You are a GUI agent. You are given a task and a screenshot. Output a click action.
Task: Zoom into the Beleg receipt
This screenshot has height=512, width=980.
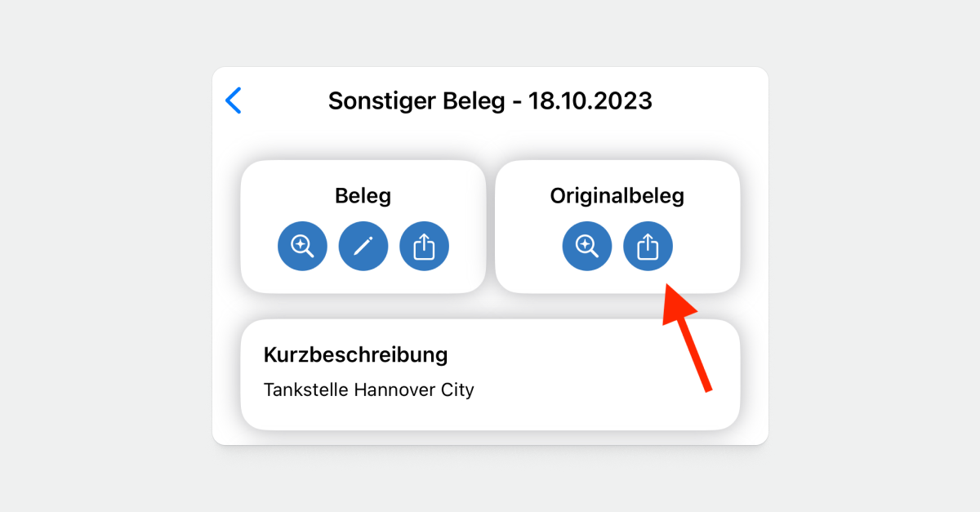pyautogui.click(x=302, y=246)
